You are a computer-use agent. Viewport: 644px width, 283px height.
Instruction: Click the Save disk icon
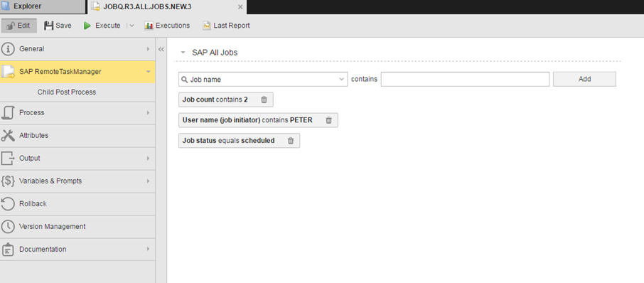tap(49, 26)
